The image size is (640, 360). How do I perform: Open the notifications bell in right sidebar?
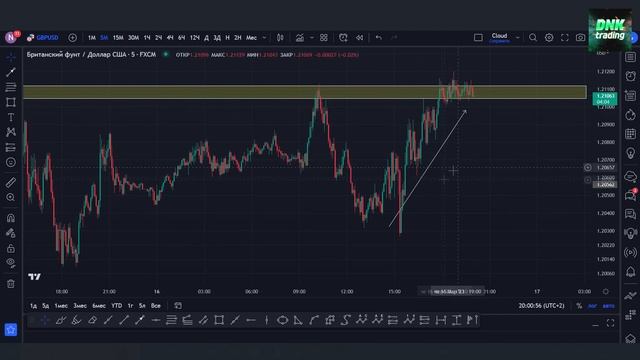pyautogui.click(x=631, y=272)
